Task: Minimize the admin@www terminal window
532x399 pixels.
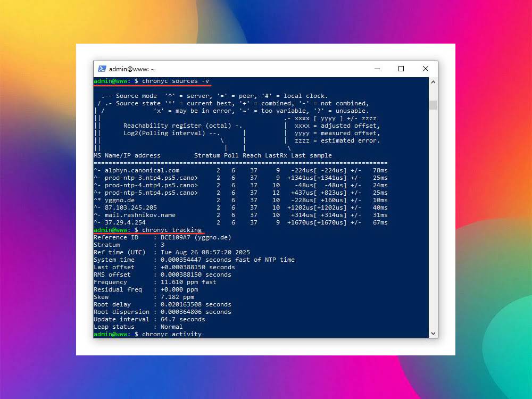Action: point(377,69)
